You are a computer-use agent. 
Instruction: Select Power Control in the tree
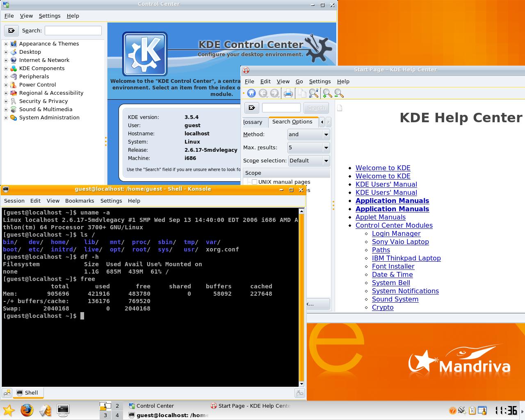(x=37, y=84)
